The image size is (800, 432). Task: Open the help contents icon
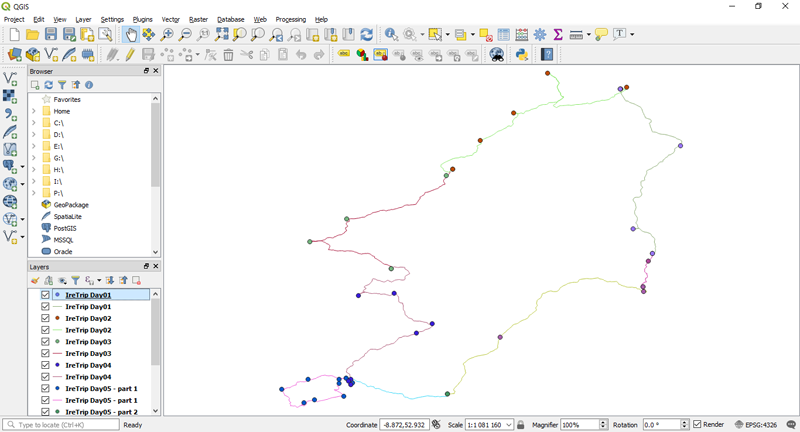(547, 54)
